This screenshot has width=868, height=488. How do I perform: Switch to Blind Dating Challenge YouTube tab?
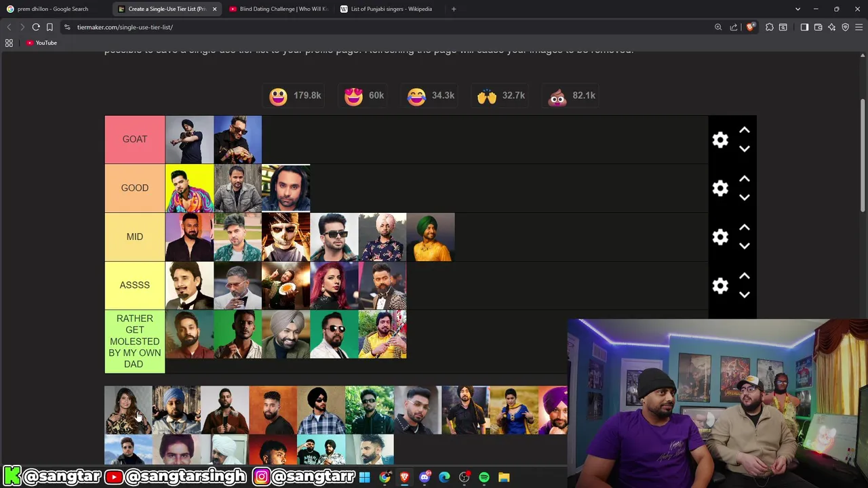point(278,9)
